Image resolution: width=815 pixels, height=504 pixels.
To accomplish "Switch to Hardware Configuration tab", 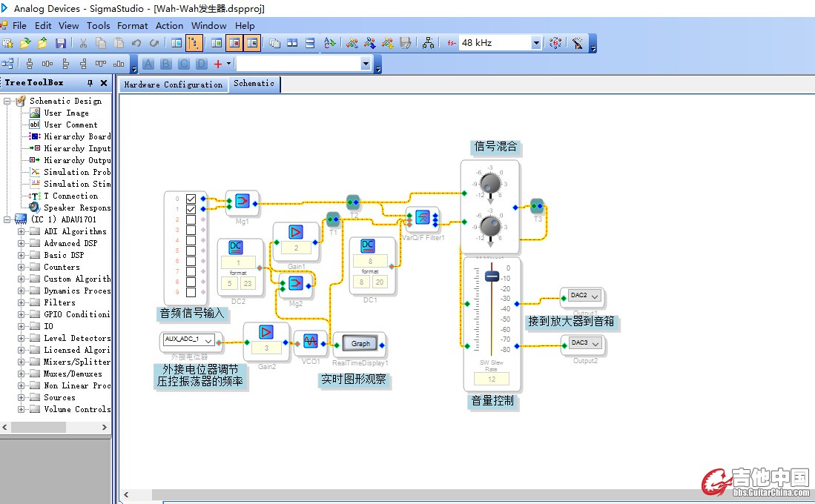I will 173,84.
